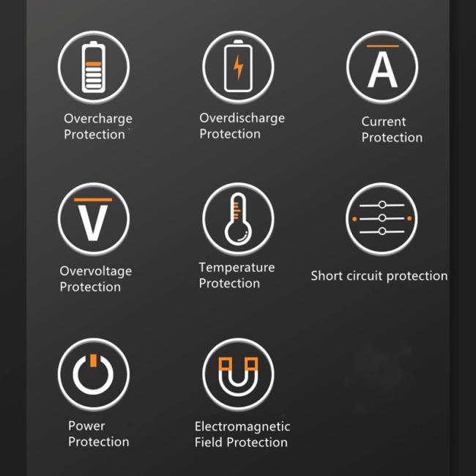Select the 'Temperature Protection' text label

237,275
